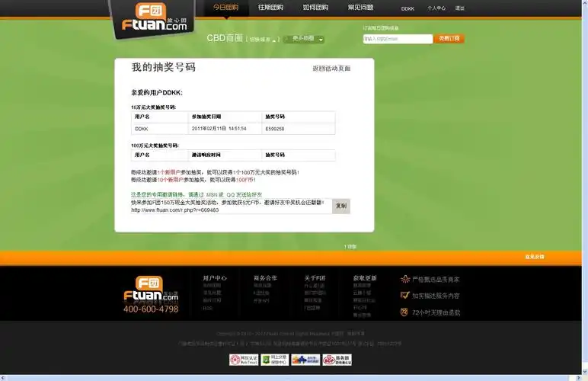588x381 pixels.
Task: Click the 商务合作 footer heading
Action: pos(265,278)
